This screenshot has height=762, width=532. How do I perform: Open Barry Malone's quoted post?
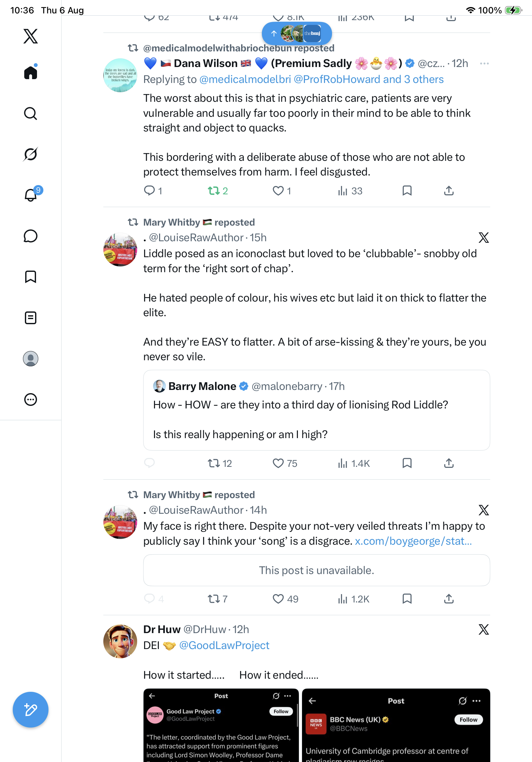[316, 410]
